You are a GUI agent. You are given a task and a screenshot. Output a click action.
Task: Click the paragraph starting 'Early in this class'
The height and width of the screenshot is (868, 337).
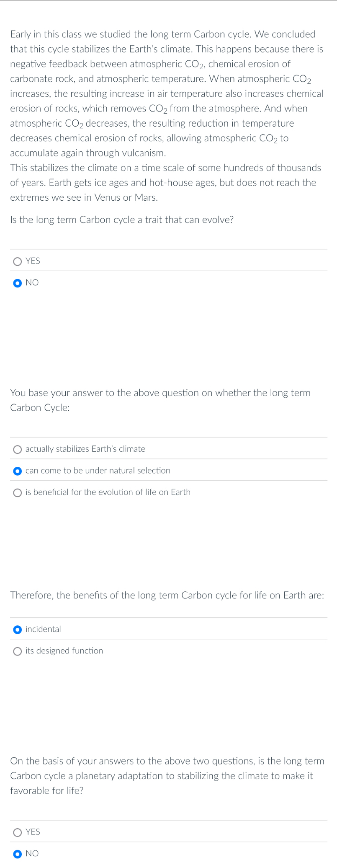167,93
